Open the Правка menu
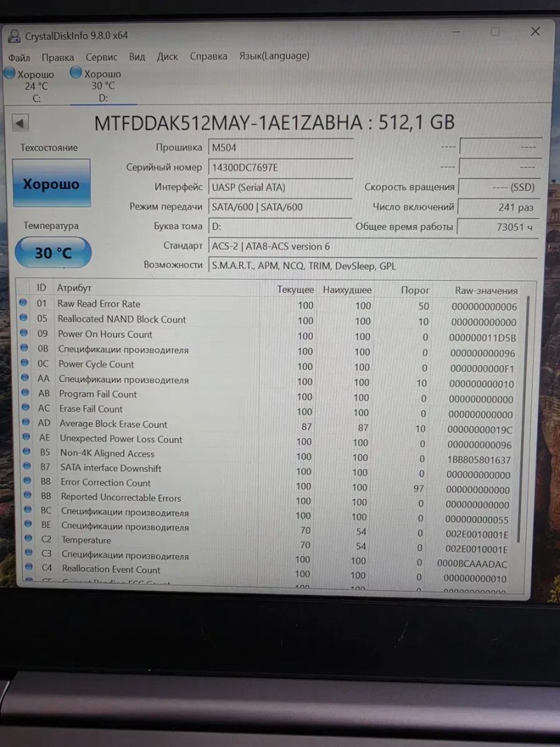The image size is (560, 747). [57, 57]
